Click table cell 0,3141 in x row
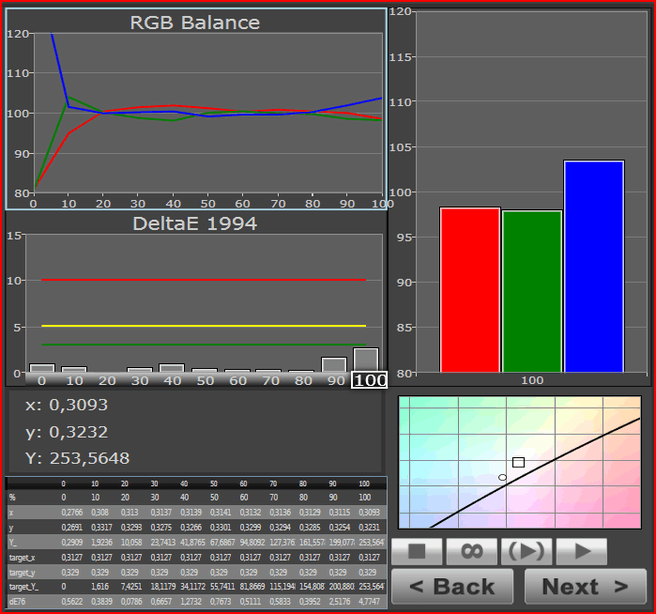The width and height of the screenshot is (656, 614). pos(221,512)
